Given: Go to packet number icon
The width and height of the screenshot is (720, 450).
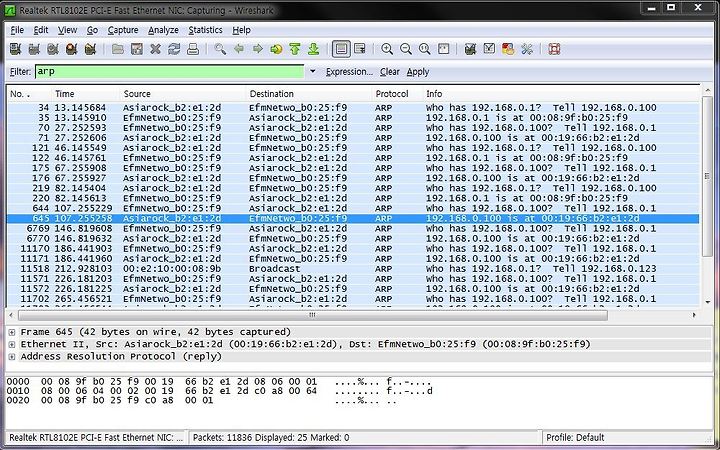Looking at the screenshot, I should [x=276, y=49].
